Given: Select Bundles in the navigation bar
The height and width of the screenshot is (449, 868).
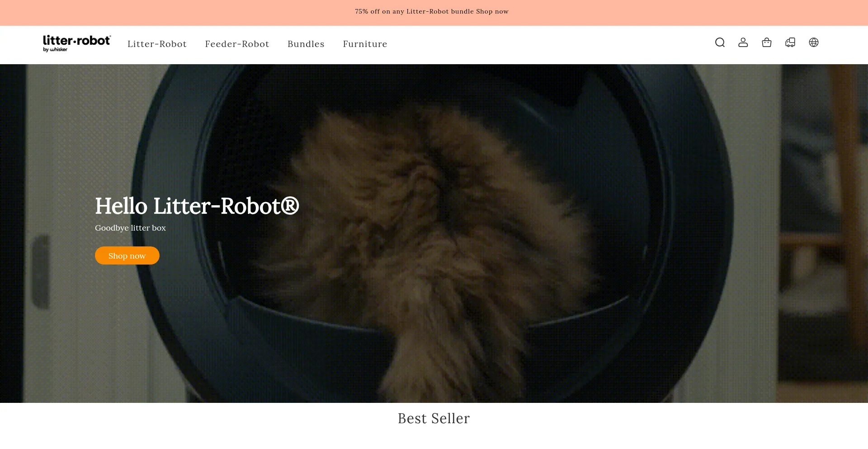Looking at the screenshot, I should 306,44.
